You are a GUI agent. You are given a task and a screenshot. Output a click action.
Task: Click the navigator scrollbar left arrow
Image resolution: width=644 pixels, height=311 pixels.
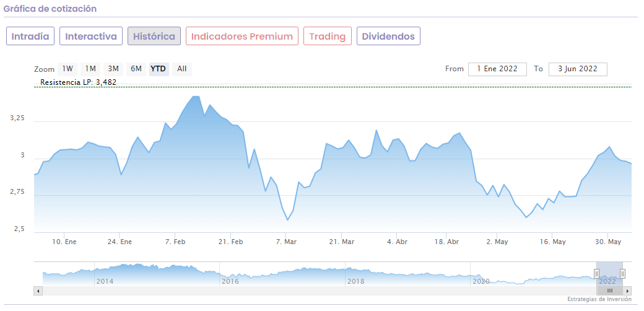38,291
